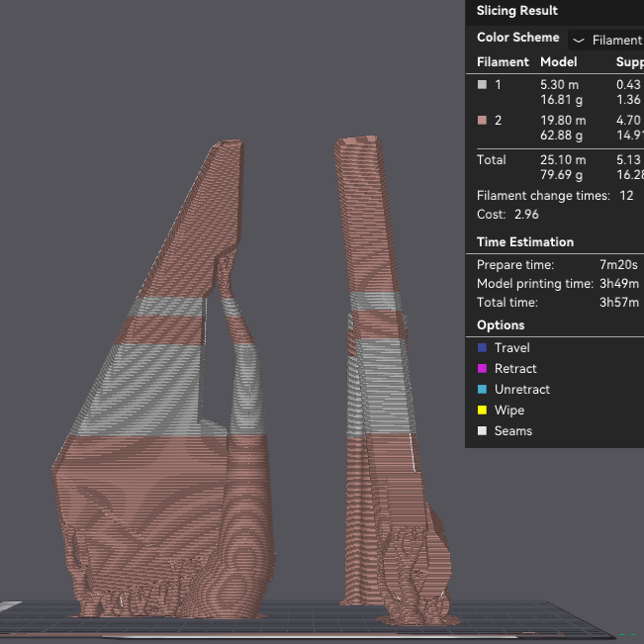644x644 pixels.
Task: Select the Filament column header
Action: coord(503,62)
